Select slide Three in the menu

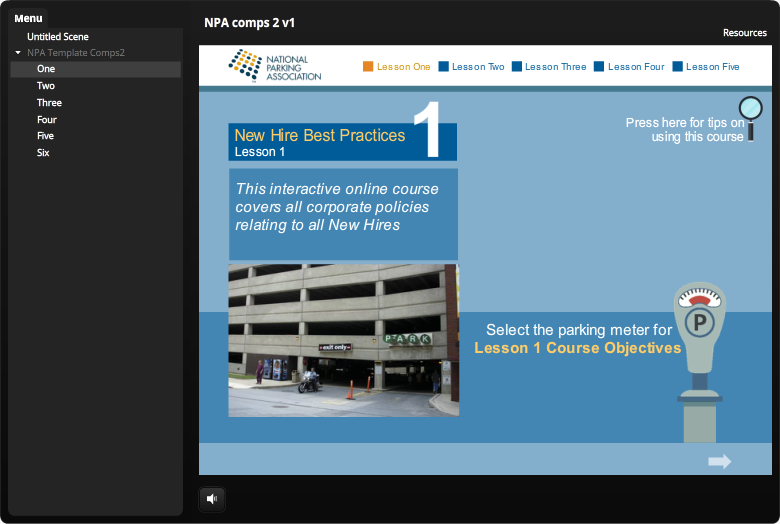point(49,103)
